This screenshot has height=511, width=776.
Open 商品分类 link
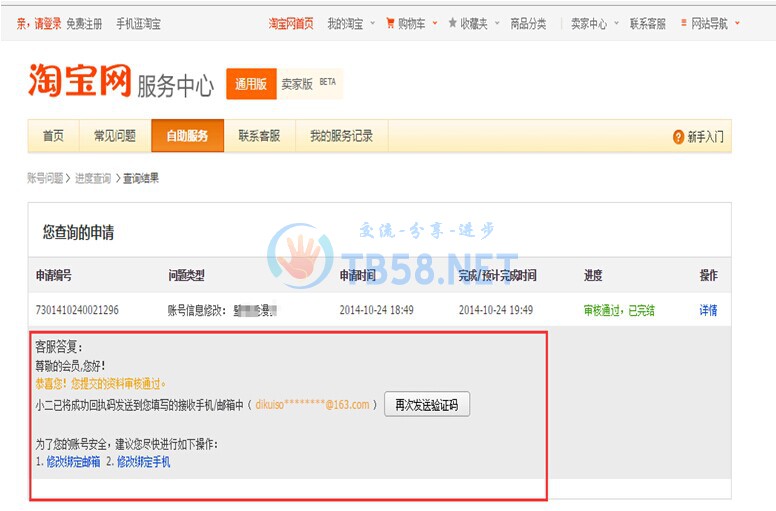529,23
